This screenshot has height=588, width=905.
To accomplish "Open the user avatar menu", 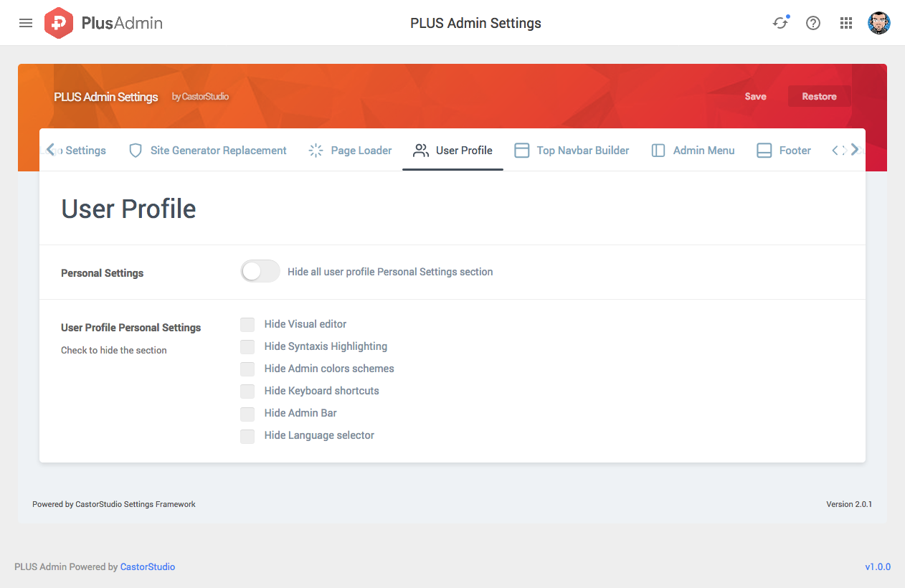I will 878,23.
